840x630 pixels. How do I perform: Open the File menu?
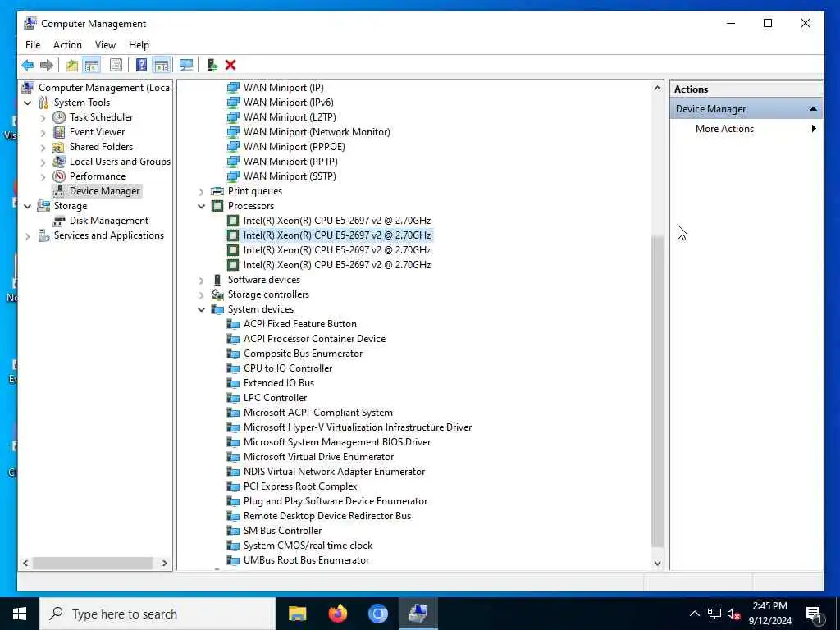33,45
